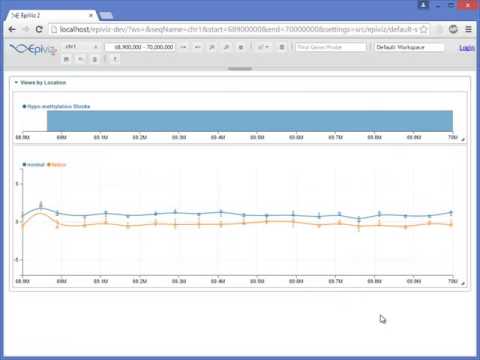Go forward in the browser

[x=26, y=29]
